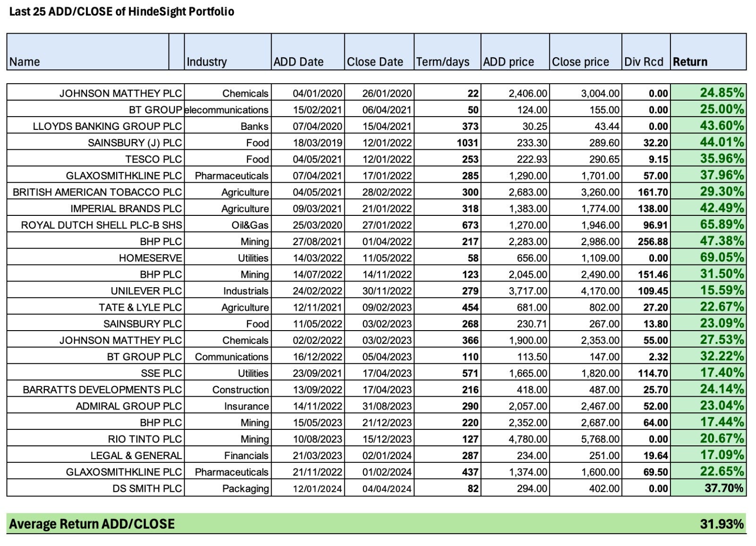Click the ADD Date column header

tap(308, 52)
